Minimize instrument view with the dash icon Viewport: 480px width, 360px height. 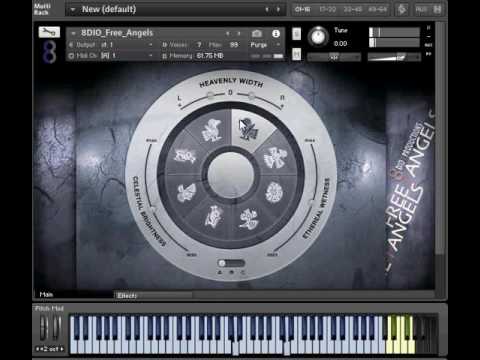(429, 36)
